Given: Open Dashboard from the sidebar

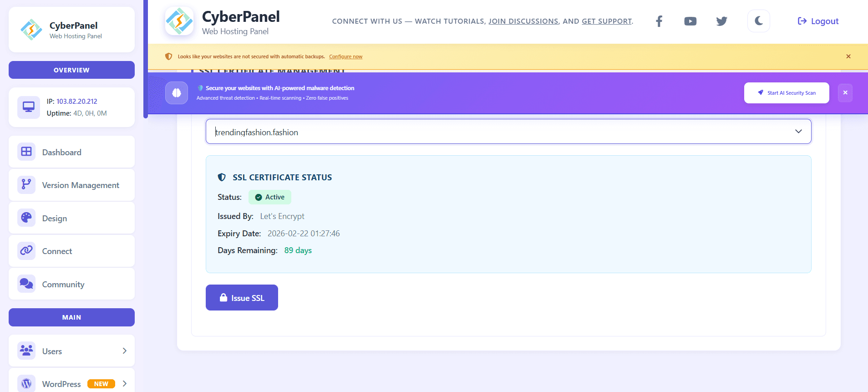Looking at the screenshot, I should 62,153.
